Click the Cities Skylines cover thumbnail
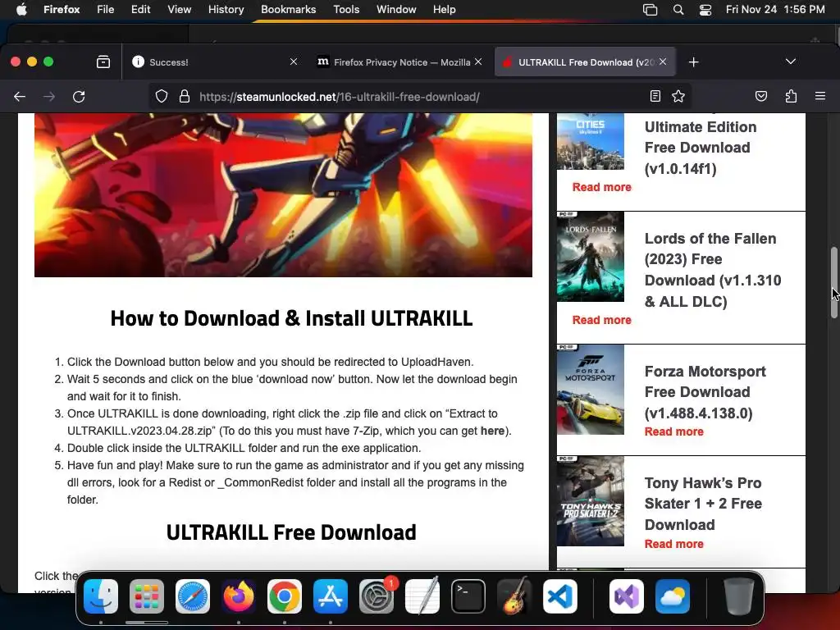 pyautogui.click(x=591, y=141)
